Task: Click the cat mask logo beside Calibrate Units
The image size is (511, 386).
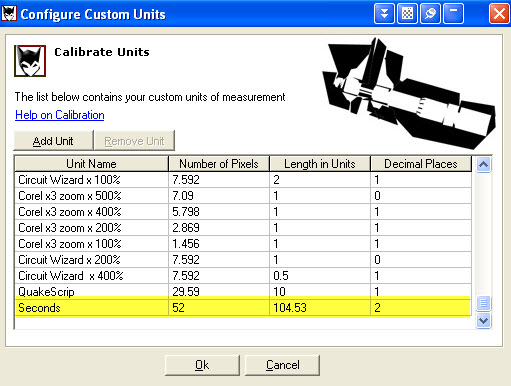Action: click(30, 61)
